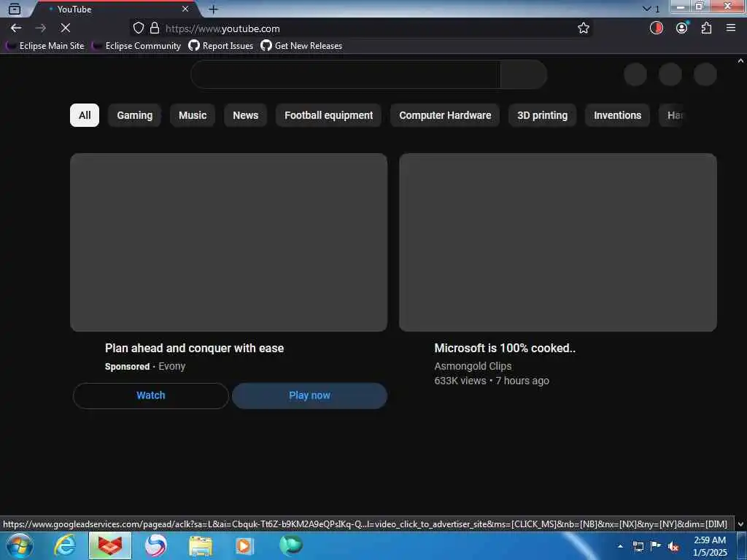Click the page scrollbar down arrow
Screen dimensions: 747x560
click(x=740, y=524)
